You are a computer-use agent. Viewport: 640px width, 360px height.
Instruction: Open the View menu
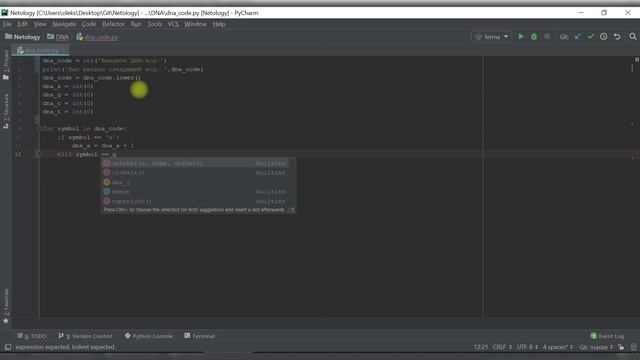point(40,24)
